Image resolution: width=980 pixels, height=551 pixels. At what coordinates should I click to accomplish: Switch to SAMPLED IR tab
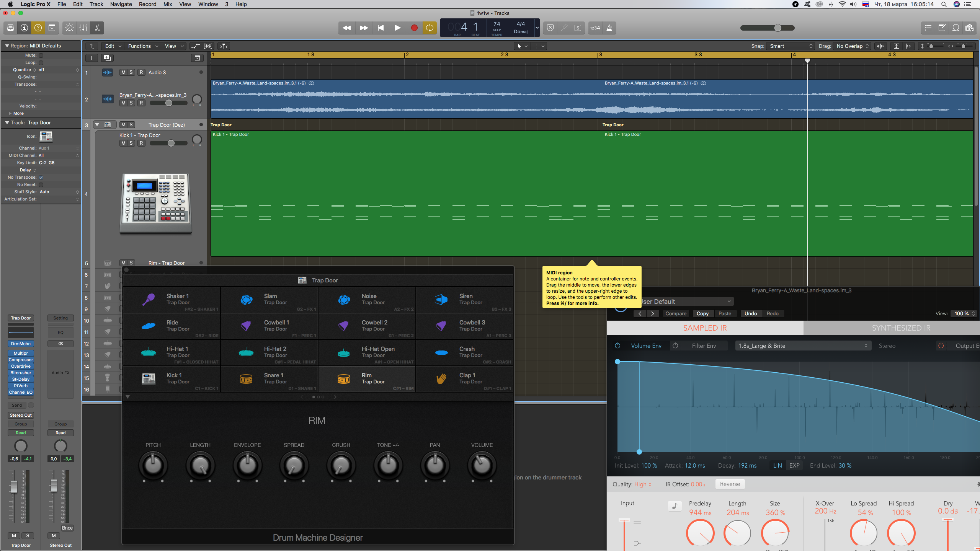click(x=705, y=328)
